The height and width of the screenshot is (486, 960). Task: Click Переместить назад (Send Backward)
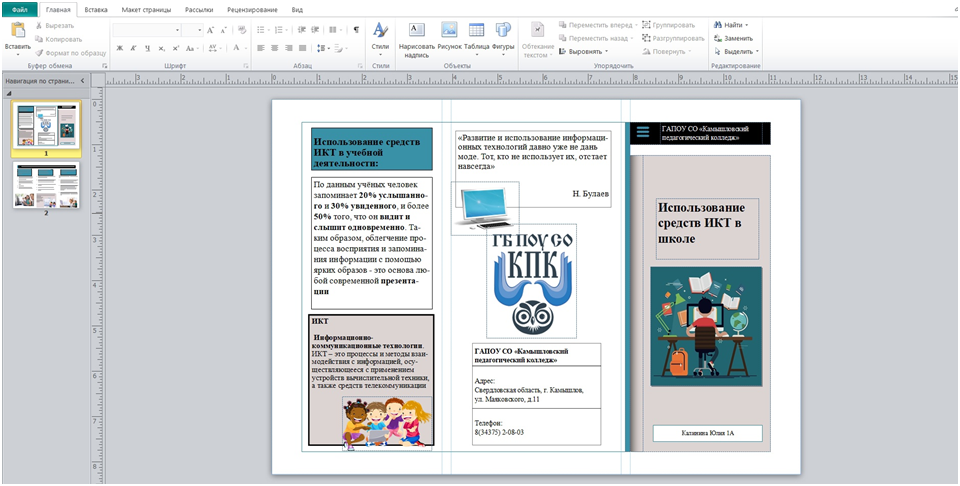[597, 38]
